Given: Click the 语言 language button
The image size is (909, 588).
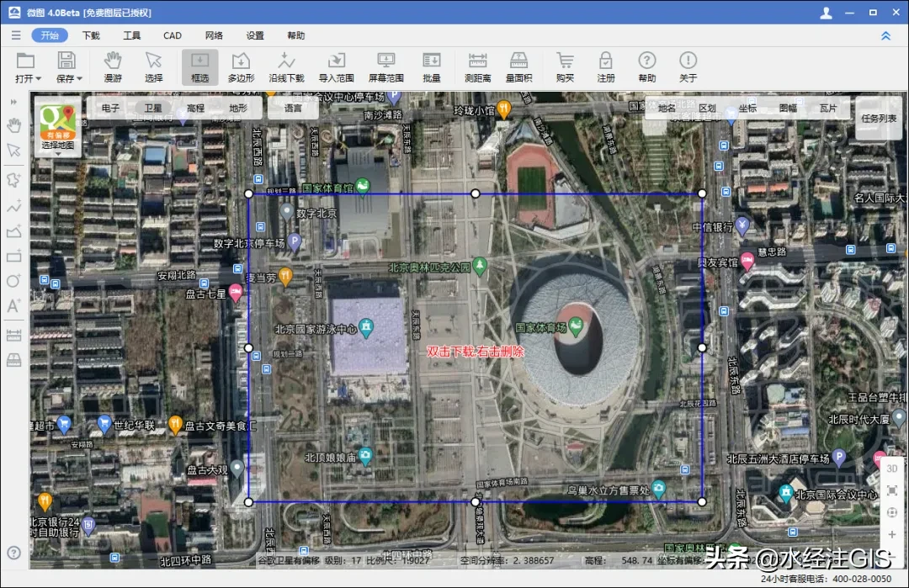Looking at the screenshot, I should click(293, 109).
